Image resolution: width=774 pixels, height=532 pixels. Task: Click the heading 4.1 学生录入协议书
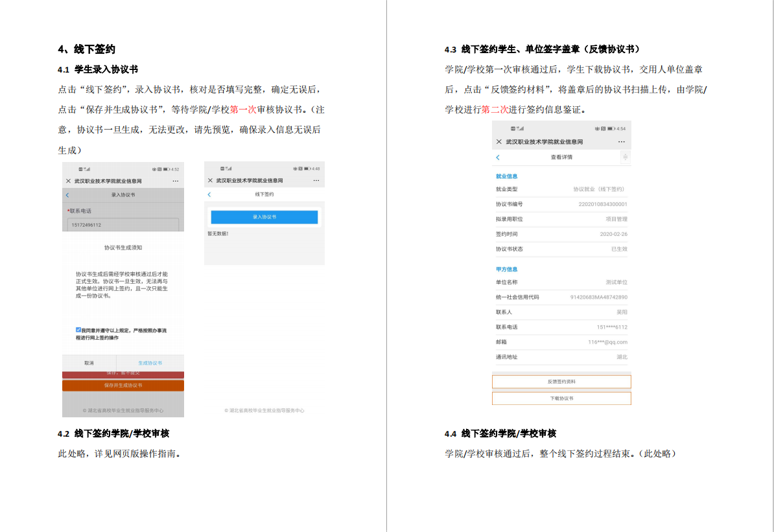[x=98, y=69]
